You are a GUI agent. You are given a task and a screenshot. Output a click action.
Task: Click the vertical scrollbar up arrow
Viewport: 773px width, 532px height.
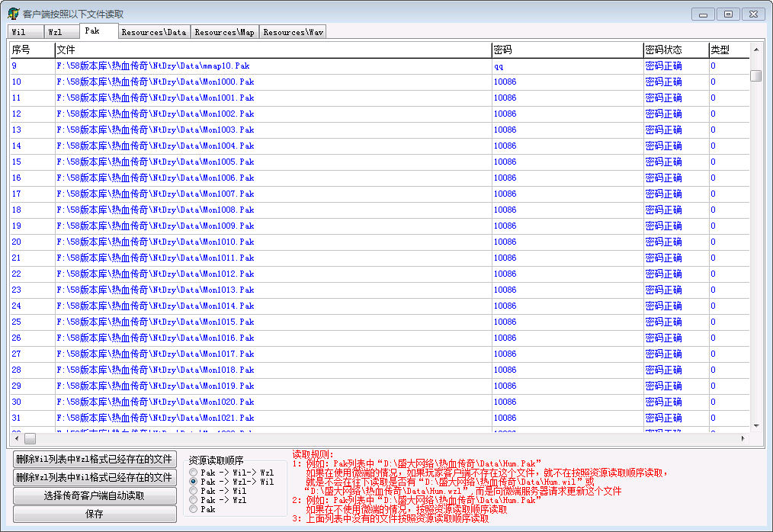tap(756, 50)
